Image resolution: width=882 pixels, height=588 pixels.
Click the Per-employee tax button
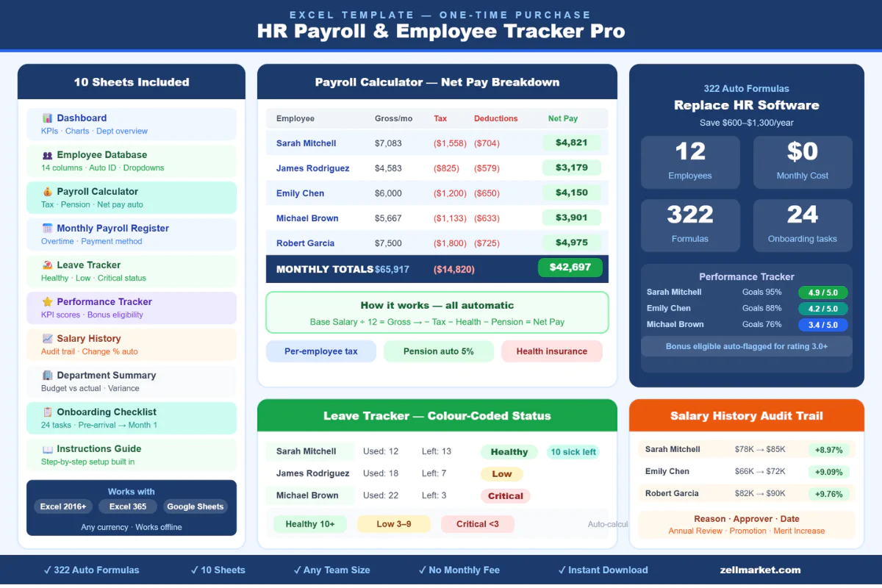coord(321,351)
